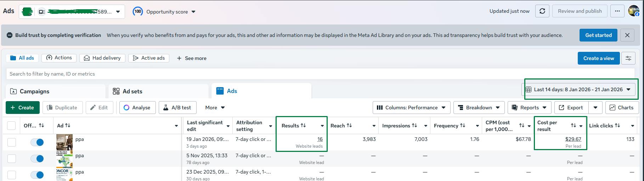Open the Reports dropdown
The height and width of the screenshot is (181, 644).
pyautogui.click(x=530, y=108)
